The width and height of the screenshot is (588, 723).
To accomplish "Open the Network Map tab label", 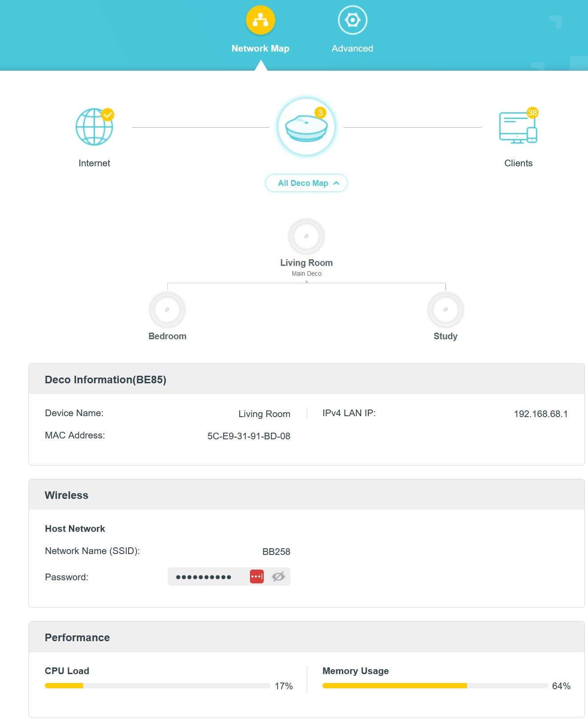I will [260, 48].
